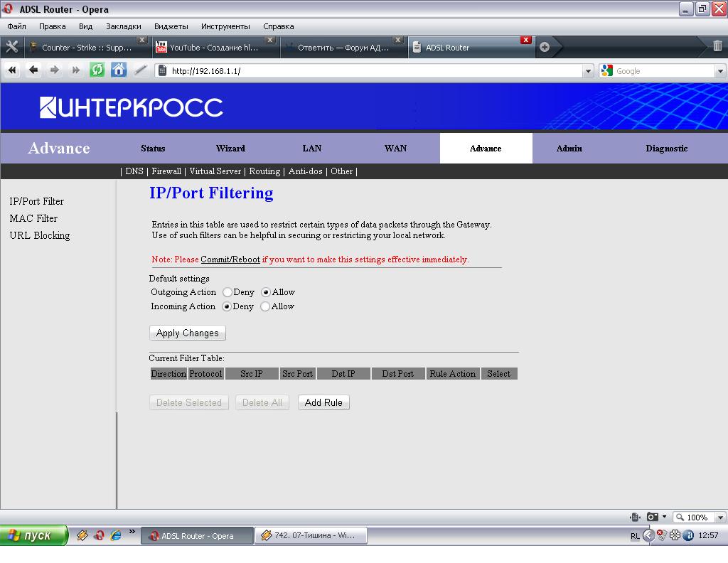This screenshot has height=563, width=728.
Task: Click the RL language indicator in tray
Action: tap(635, 535)
